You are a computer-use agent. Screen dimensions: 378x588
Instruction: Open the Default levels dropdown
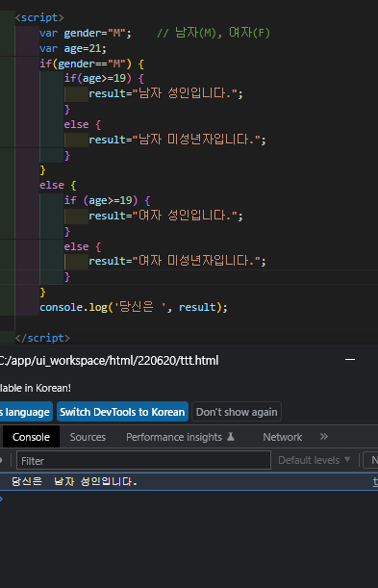pyautogui.click(x=314, y=460)
